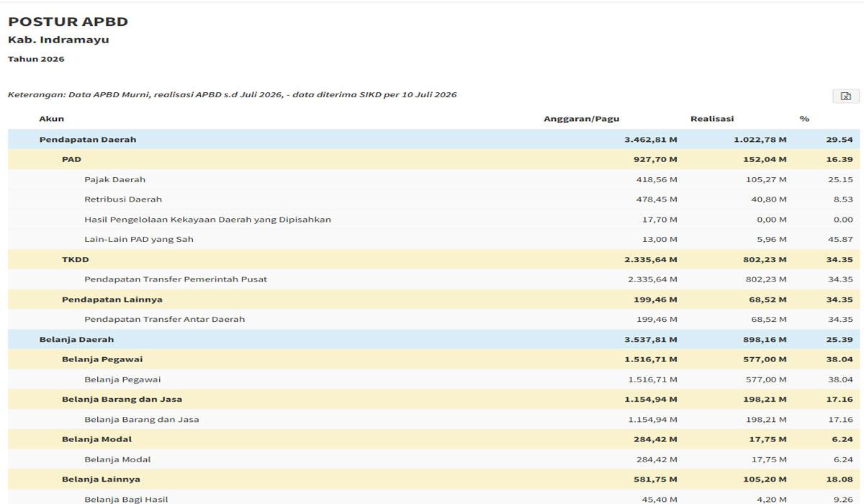The image size is (864, 504).
Task: Click the Excel export icon button
Action: click(846, 96)
